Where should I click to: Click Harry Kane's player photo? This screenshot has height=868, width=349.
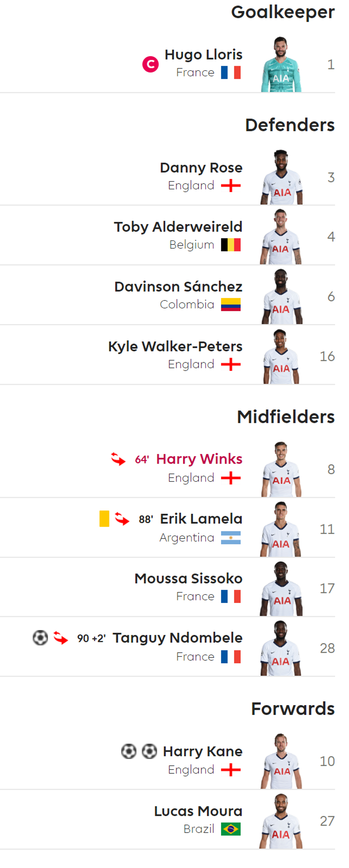coord(281,761)
